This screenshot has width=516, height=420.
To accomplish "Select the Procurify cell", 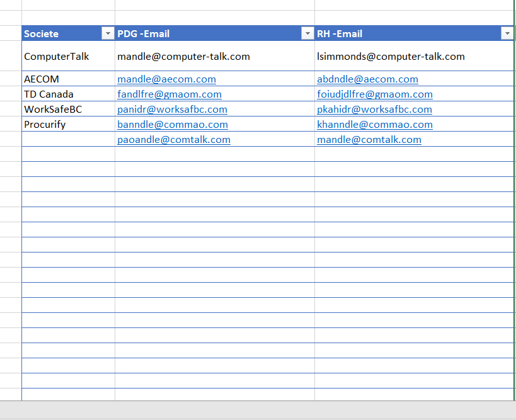I will click(45, 125).
